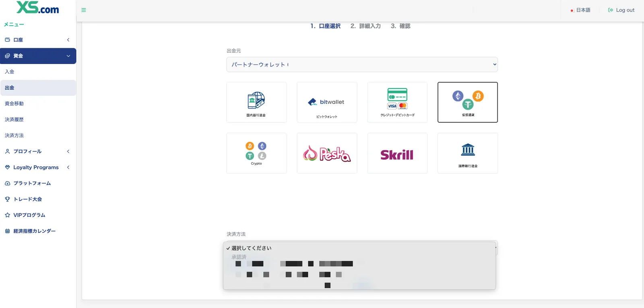The width and height of the screenshot is (644, 308).
Task: Click the メニュー heading text
Action: [x=14, y=25]
